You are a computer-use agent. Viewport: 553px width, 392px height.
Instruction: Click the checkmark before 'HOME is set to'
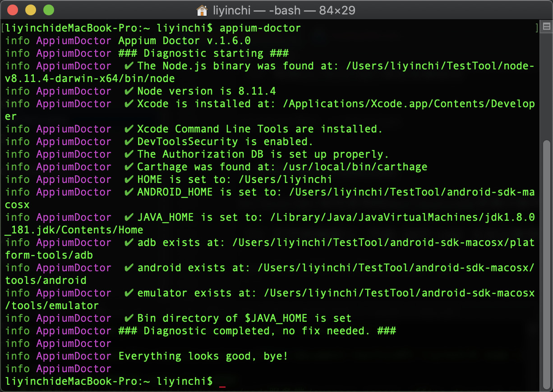tap(129, 179)
